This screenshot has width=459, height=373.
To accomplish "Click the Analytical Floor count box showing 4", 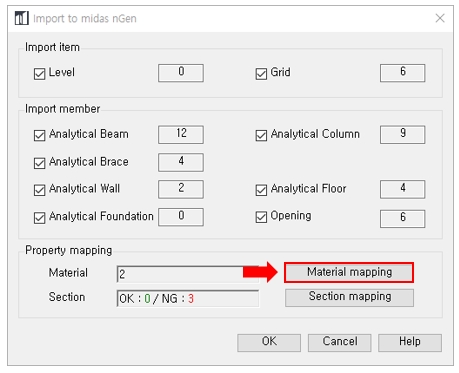I will (402, 189).
